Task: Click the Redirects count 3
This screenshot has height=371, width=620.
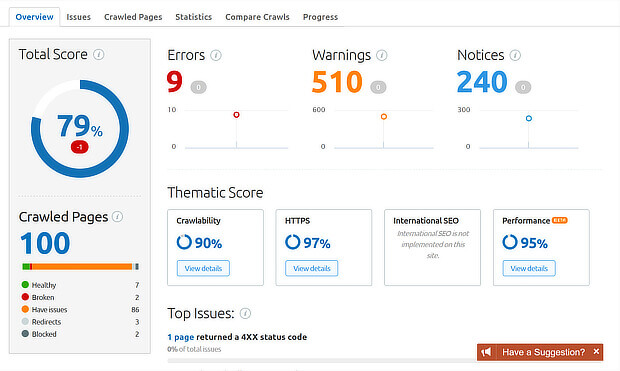Action: [x=137, y=322]
